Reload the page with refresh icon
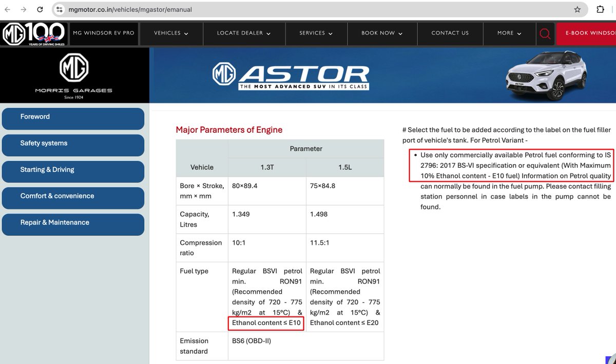This screenshot has width=616, height=364. pyautogui.click(x=40, y=9)
